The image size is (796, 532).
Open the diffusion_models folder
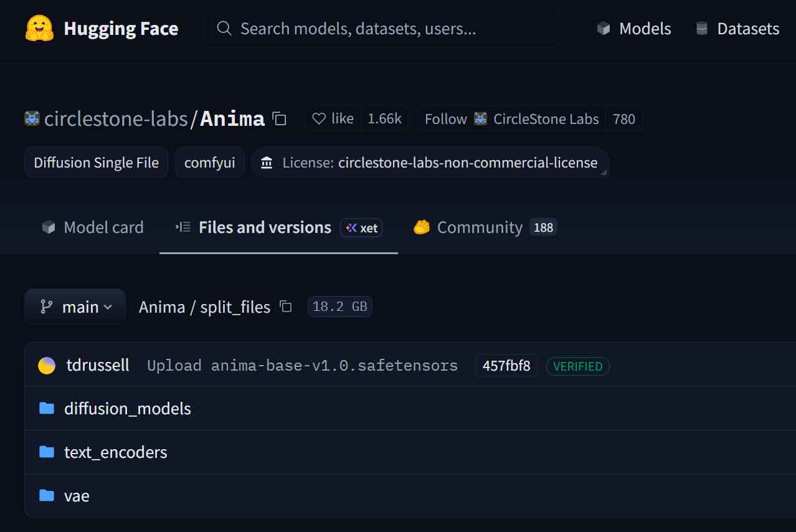[128, 409]
